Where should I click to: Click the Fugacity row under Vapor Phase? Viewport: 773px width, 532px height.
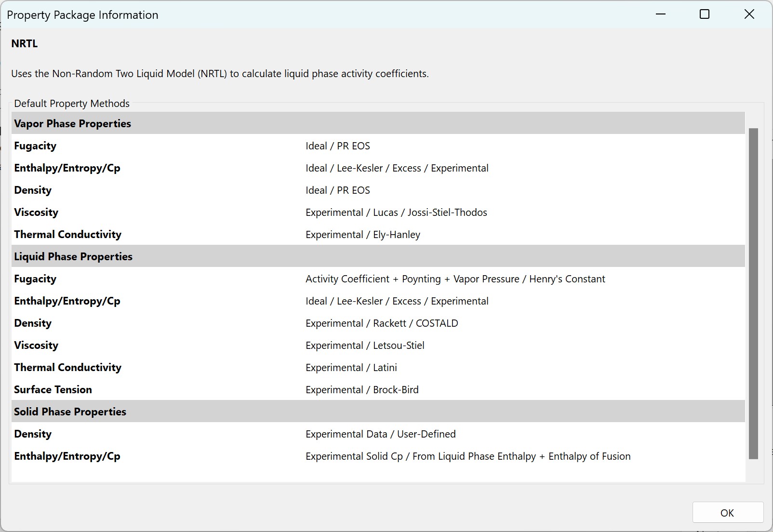[35, 146]
